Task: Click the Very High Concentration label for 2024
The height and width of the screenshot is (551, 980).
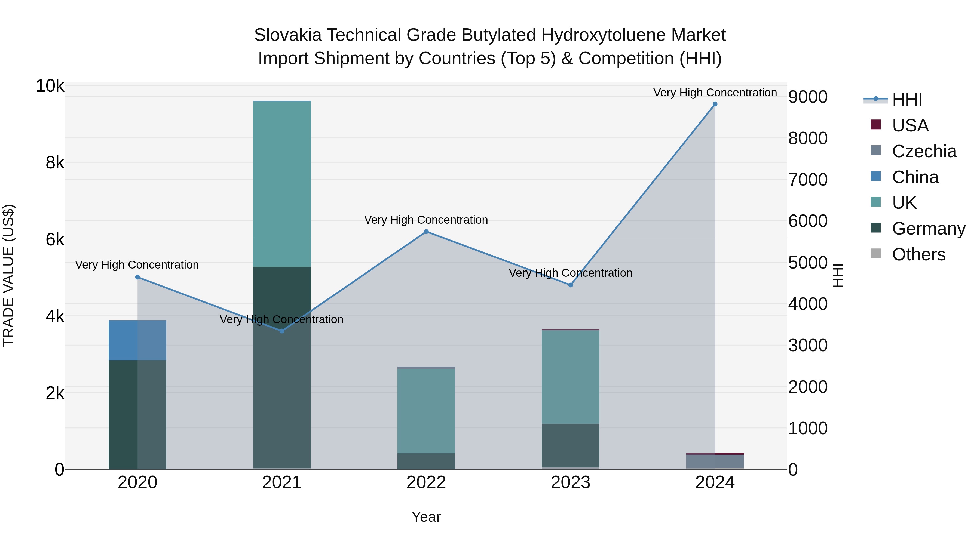Action: click(715, 93)
